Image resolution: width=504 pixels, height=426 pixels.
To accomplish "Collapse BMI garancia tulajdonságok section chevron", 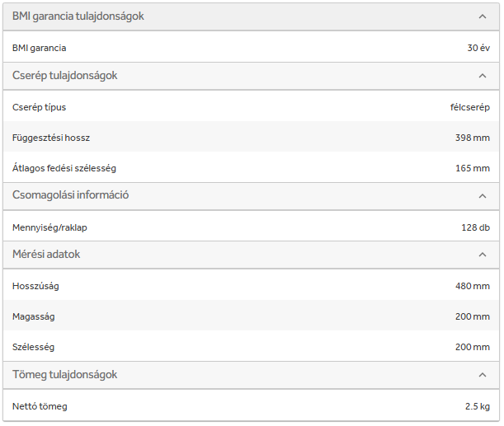I will pos(483,16).
